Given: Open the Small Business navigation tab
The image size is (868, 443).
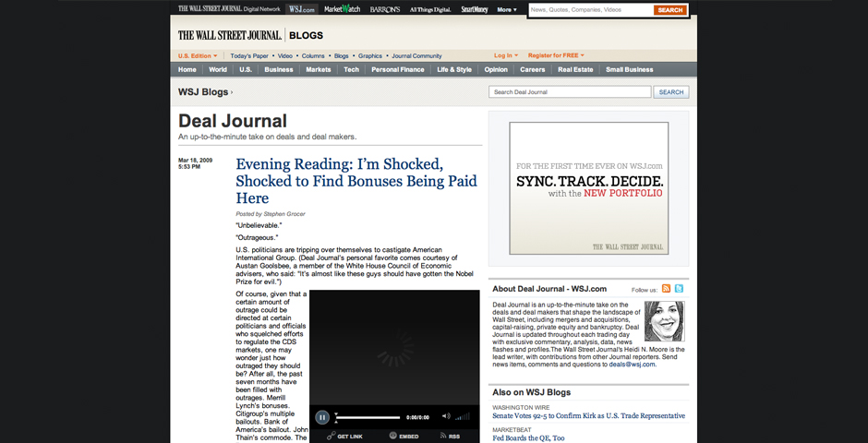Looking at the screenshot, I should [x=630, y=70].
